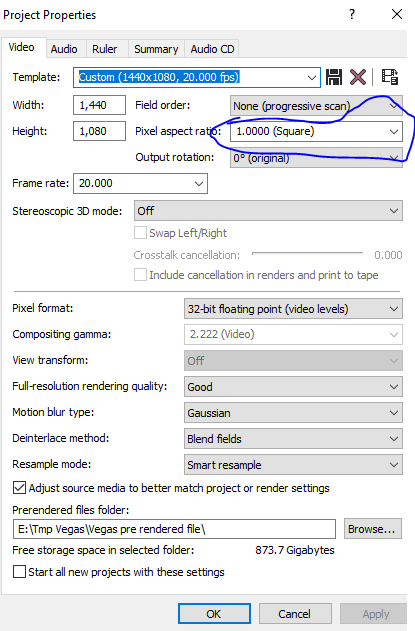Close the Project Properties dialog
Screen dimensions: 415x631
click(397, 14)
